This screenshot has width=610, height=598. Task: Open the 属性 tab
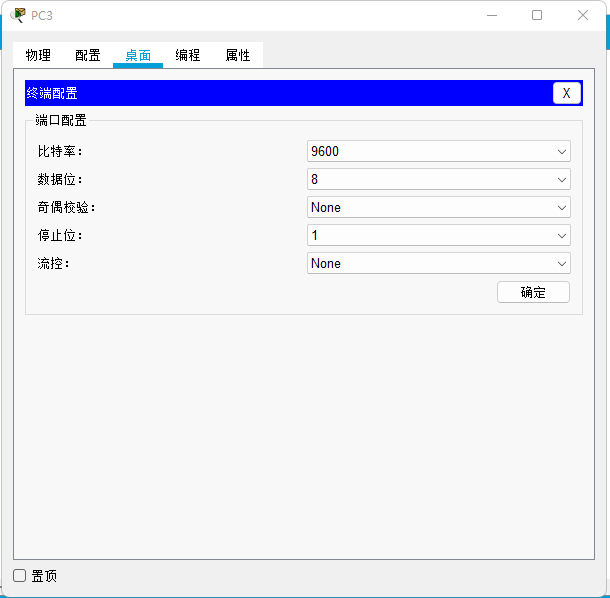[x=238, y=55]
